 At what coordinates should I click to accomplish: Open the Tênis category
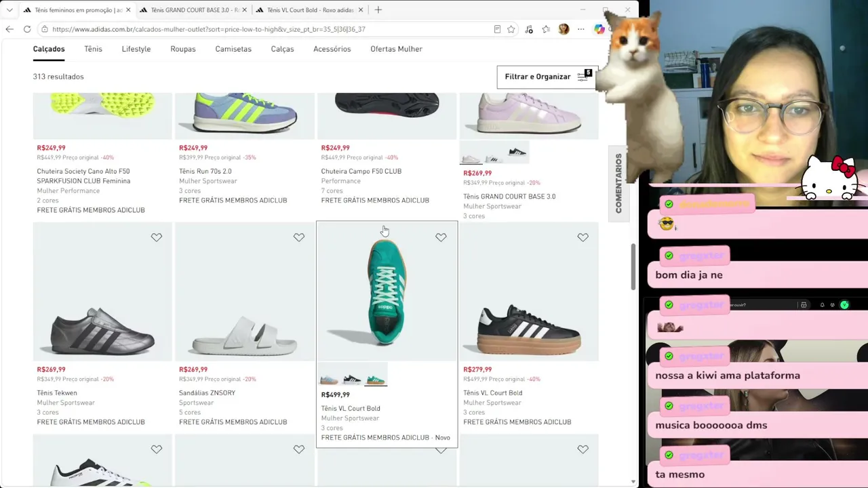[93, 49]
